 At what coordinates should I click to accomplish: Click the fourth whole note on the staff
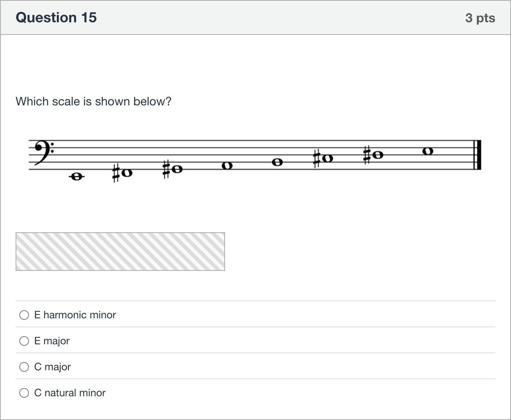(x=227, y=165)
